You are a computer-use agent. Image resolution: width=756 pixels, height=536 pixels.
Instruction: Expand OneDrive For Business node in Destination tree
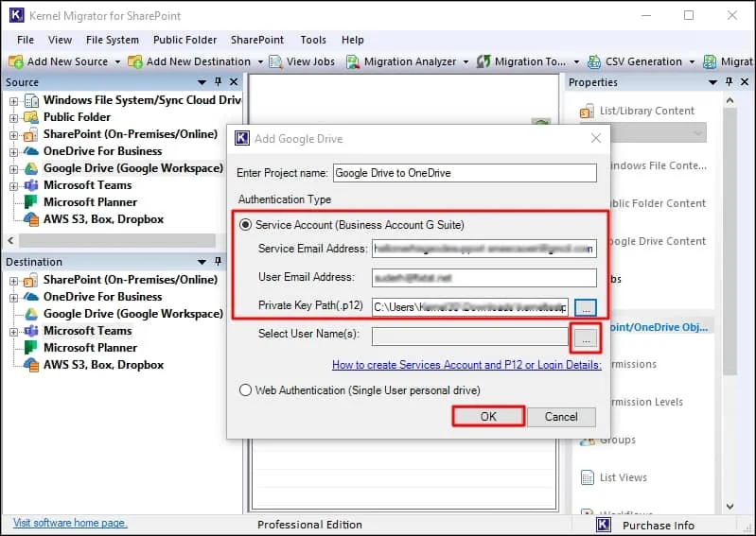tap(14, 298)
